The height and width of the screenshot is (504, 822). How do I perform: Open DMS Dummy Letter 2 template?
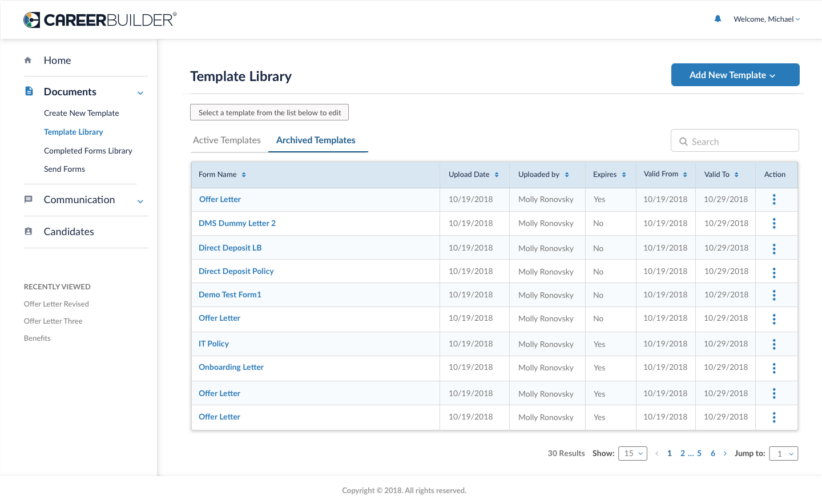tap(237, 223)
